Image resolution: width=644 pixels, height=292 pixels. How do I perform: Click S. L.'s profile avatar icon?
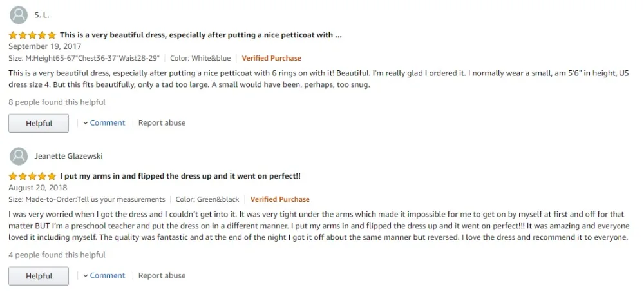point(19,15)
